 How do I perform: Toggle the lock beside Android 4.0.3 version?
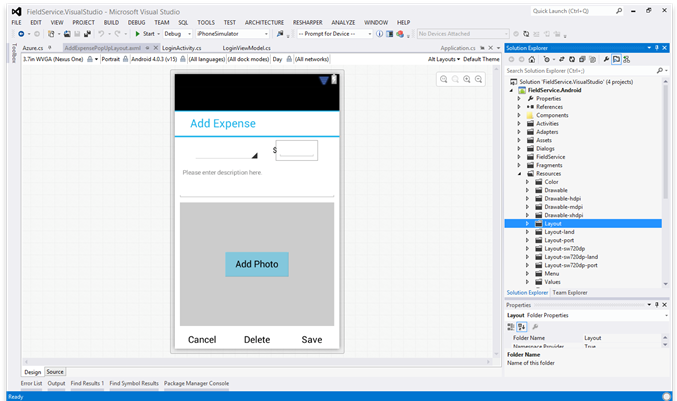(x=182, y=59)
